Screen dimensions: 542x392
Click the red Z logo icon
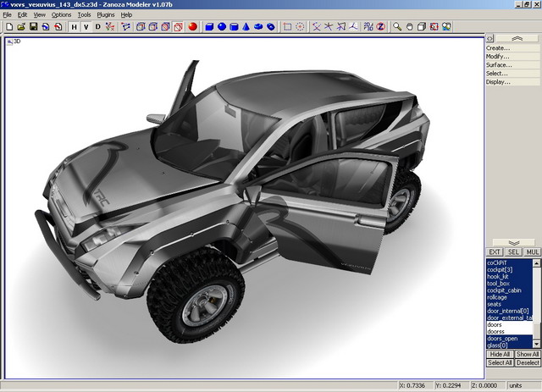point(381,27)
